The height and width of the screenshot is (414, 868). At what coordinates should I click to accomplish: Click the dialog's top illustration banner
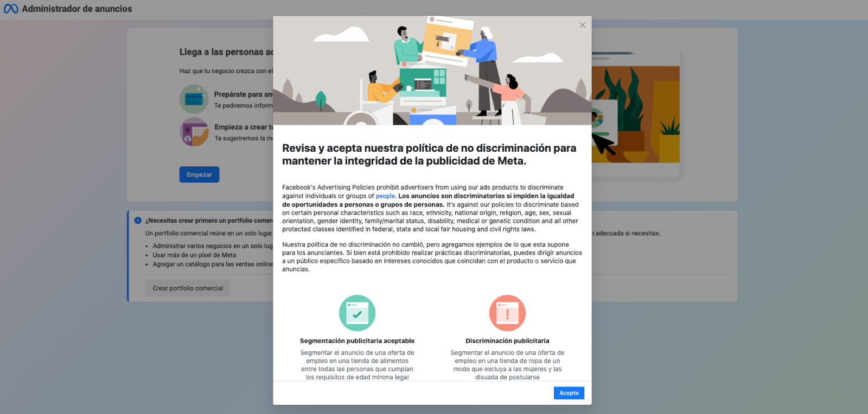point(432,70)
